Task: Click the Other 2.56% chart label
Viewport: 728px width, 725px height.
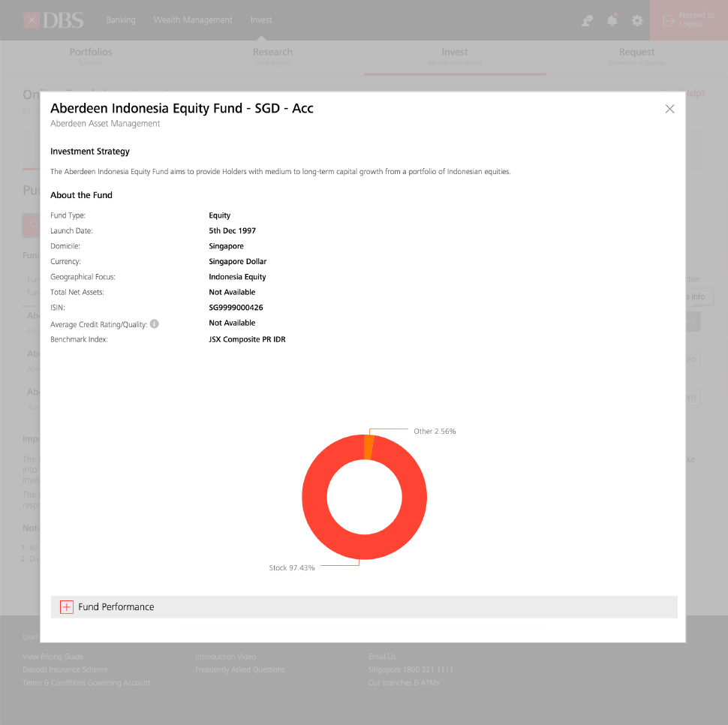Action: pyautogui.click(x=435, y=432)
